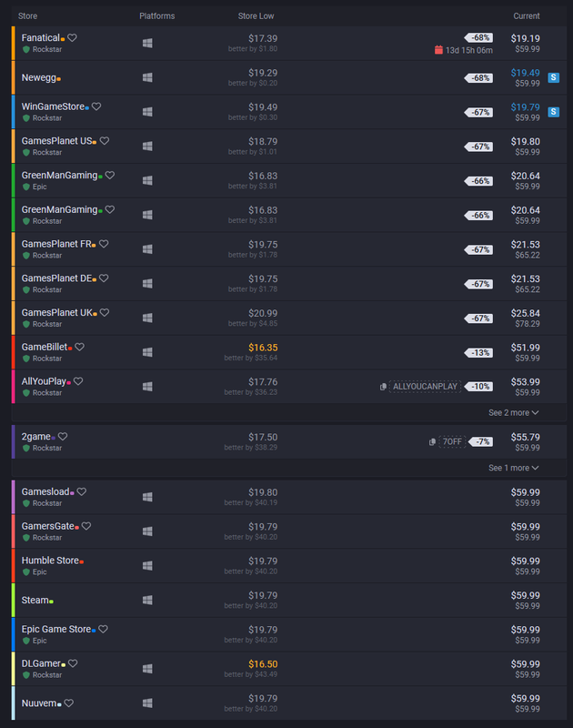The image size is (573, 728).
Task: Click the red dot after GameBillet name
Action: tap(70, 349)
